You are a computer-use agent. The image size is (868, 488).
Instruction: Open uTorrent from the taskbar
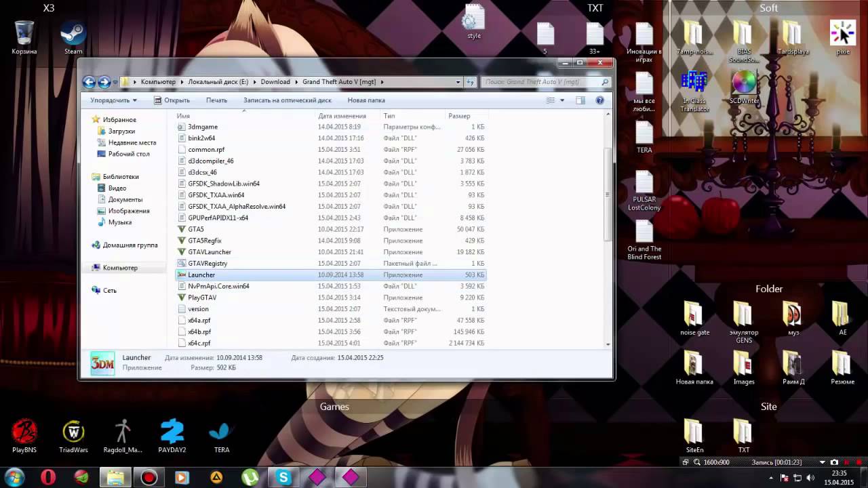pyautogui.click(x=250, y=477)
